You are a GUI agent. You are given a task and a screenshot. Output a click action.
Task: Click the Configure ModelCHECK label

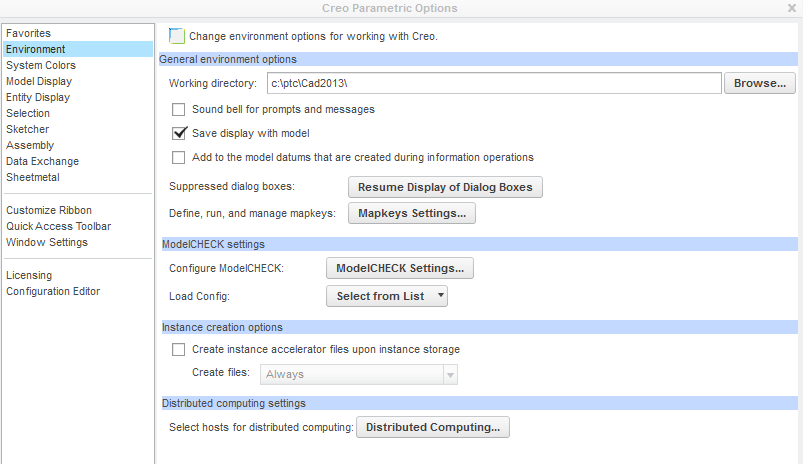(226, 268)
